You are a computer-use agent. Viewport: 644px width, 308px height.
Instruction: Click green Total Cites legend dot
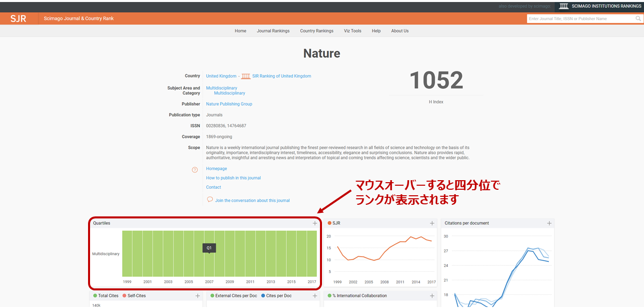(95, 296)
